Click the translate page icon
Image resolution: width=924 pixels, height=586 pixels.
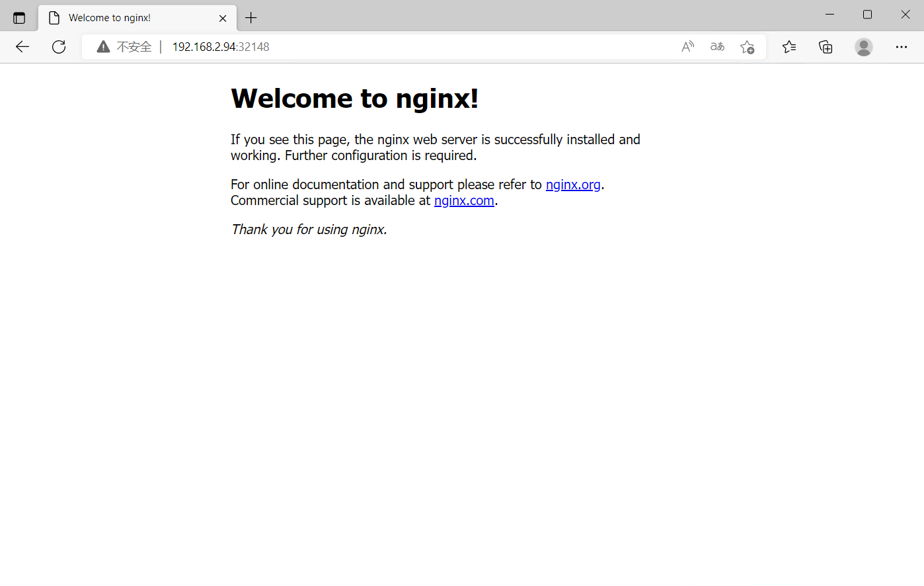point(717,46)
